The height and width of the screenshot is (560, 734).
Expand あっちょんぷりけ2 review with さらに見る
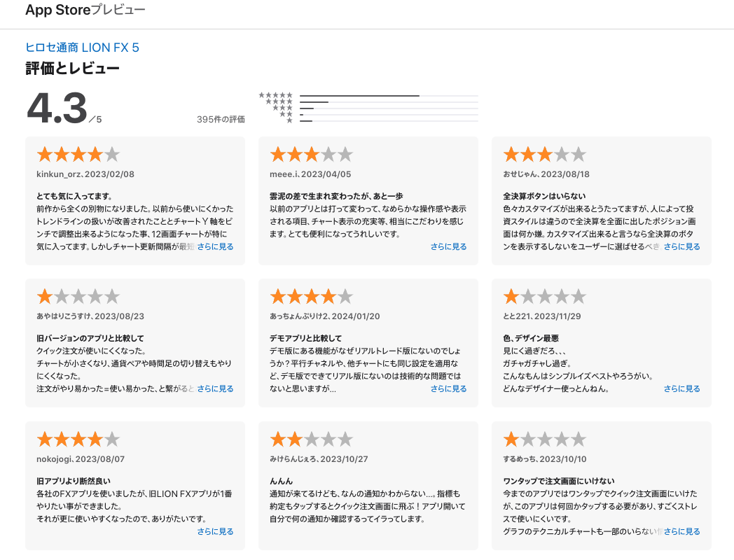tap(448, 388)
